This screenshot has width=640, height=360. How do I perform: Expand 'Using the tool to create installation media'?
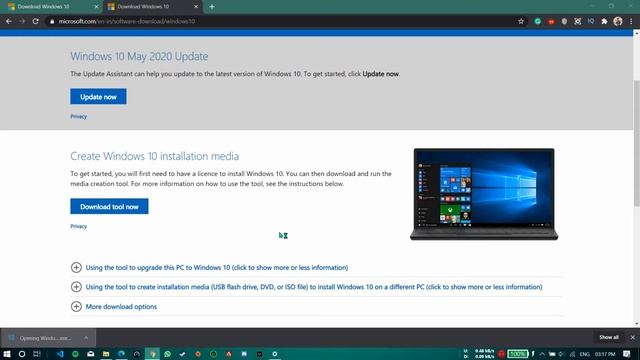[x=314, y=287]
